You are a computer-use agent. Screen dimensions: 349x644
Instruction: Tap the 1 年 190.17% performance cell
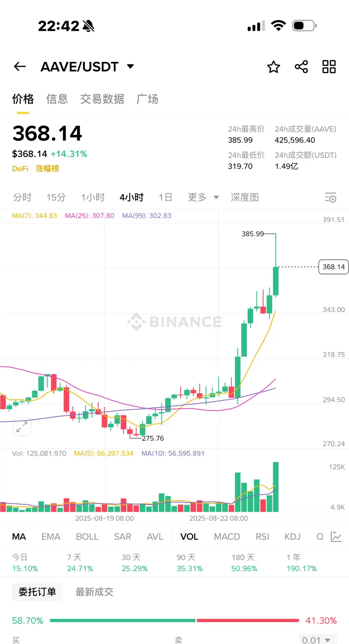pyautogui.click(x=301, y=563)
